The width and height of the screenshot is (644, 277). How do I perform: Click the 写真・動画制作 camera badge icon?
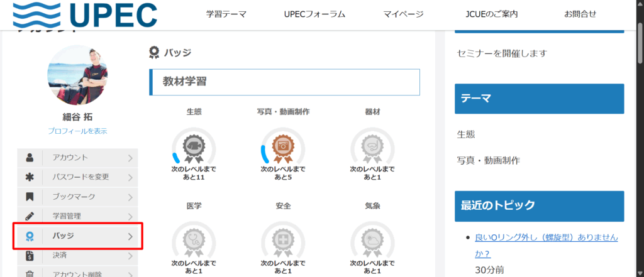(x=283, y=147)
